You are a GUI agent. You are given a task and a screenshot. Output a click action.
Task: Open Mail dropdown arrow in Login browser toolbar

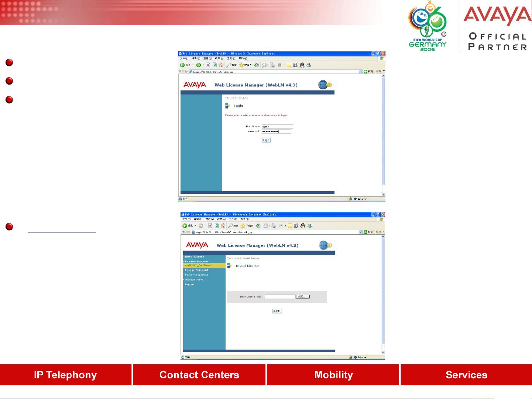(268, 65)
